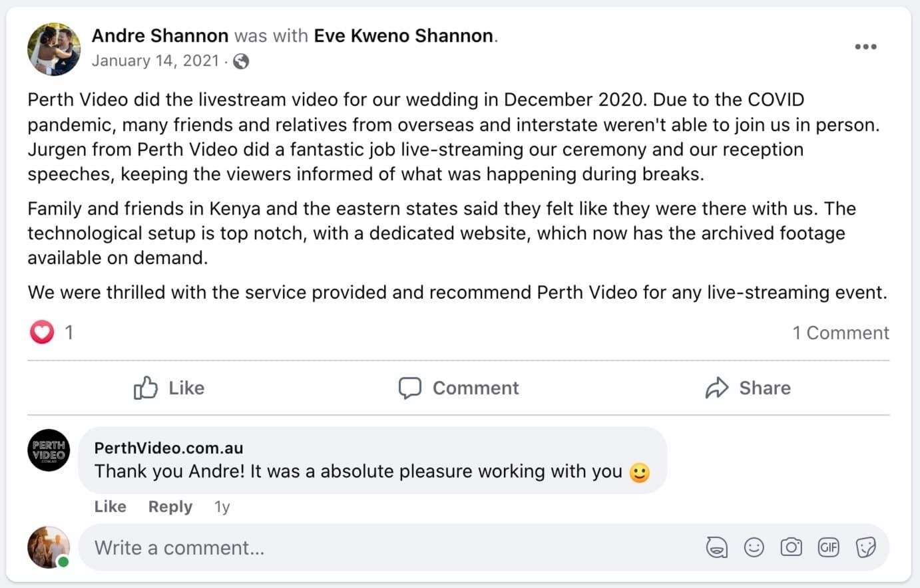Click the heart reaction icon

pos(42,332)
